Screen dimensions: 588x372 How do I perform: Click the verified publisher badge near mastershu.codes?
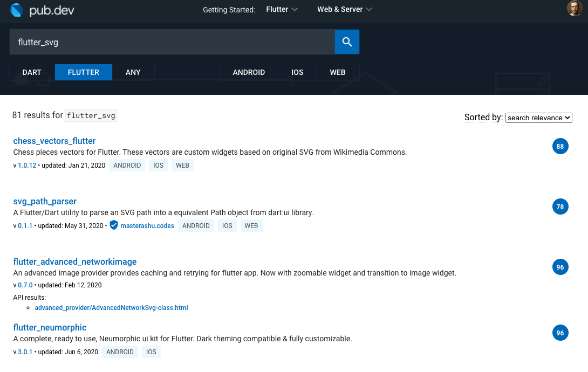tap(113, 225)
